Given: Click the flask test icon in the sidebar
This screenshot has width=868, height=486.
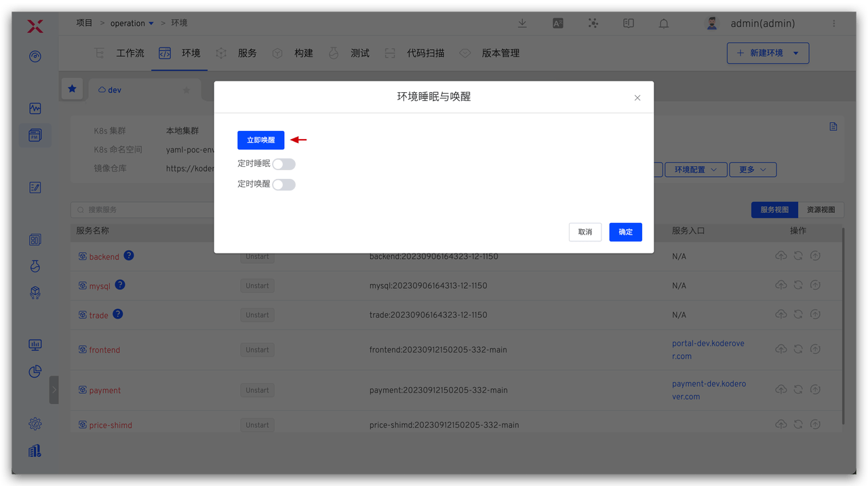Looking at the screenshot, I should (x=35, y=266).
